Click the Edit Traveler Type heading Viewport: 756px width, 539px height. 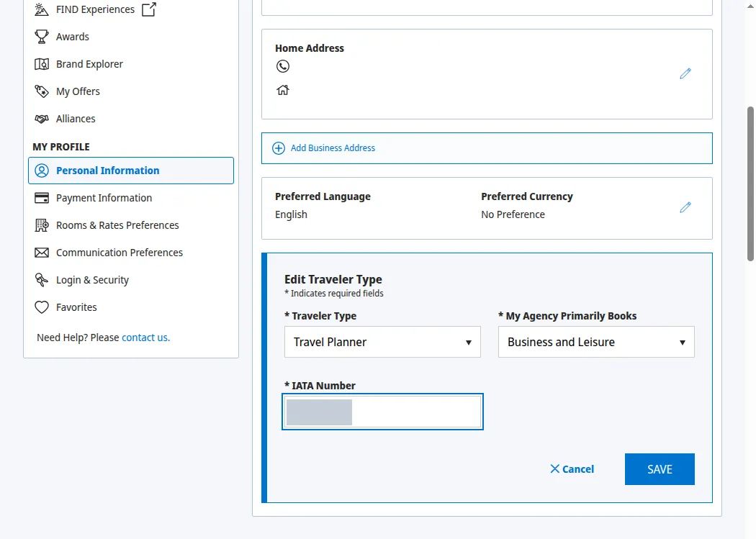click(x=333, y=279)
